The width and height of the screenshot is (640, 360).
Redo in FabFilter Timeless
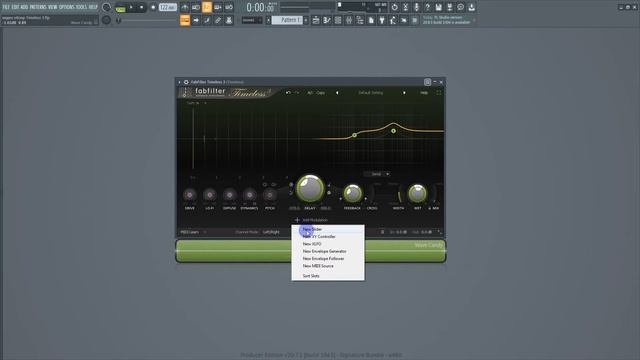tap(297, 93)
